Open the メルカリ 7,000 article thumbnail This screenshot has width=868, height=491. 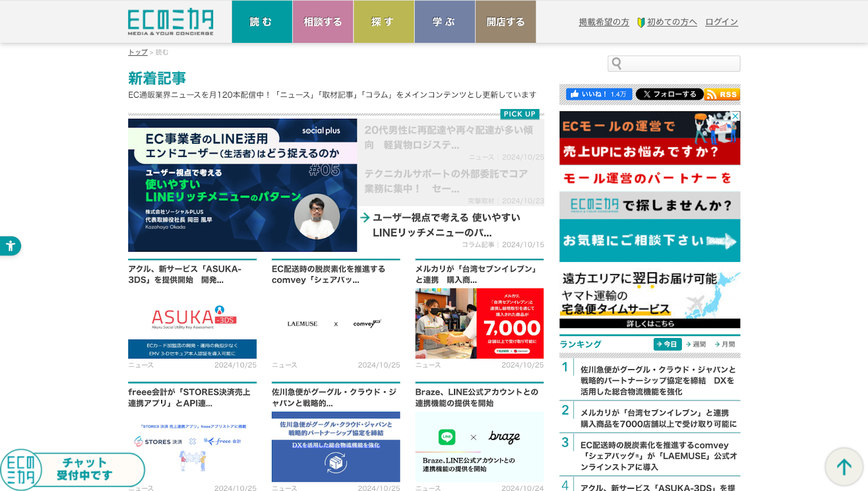(x=479, y=323)
